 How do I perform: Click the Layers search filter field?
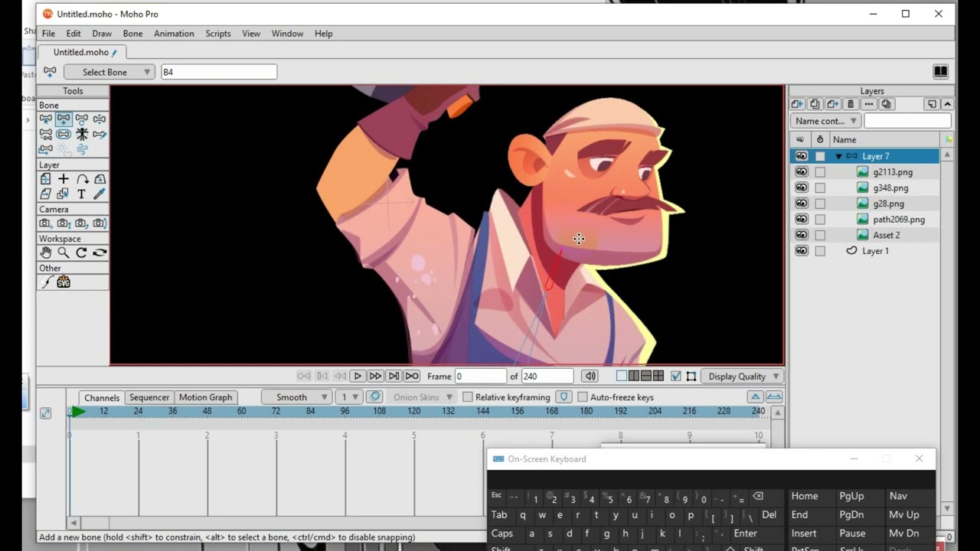(x=907, y=121)
